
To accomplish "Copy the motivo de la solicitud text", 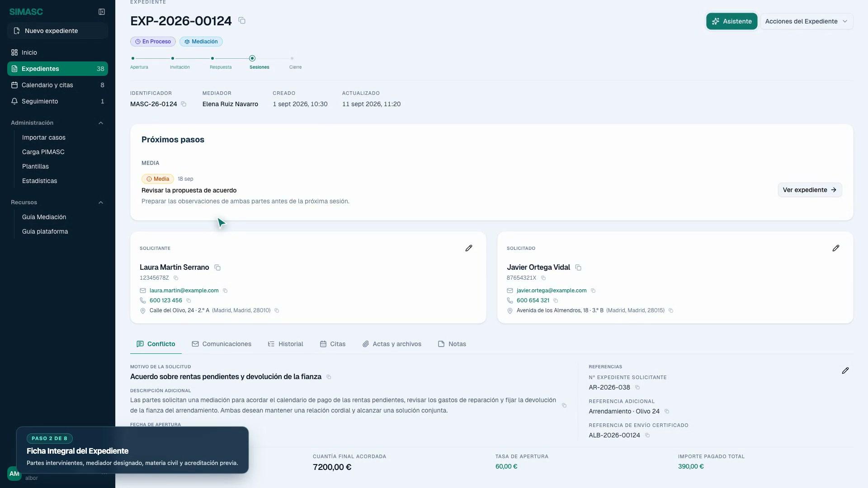I will (x=329, y=377).
